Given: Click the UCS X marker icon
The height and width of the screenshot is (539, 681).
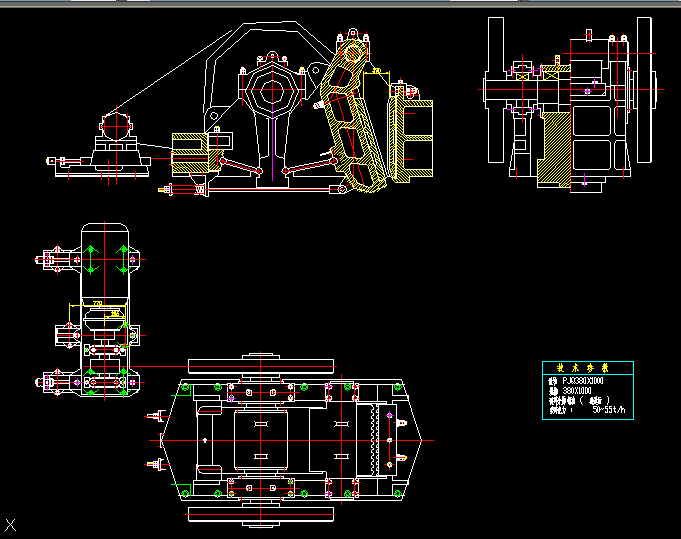Looking at the screenshot, I should tap(10, 525).
